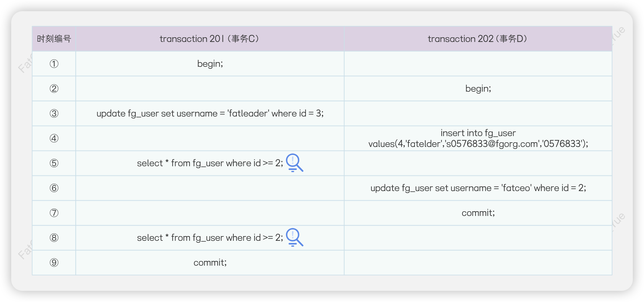
Task: Click the begin; statement of transaction 201
Action: point(210,64)
